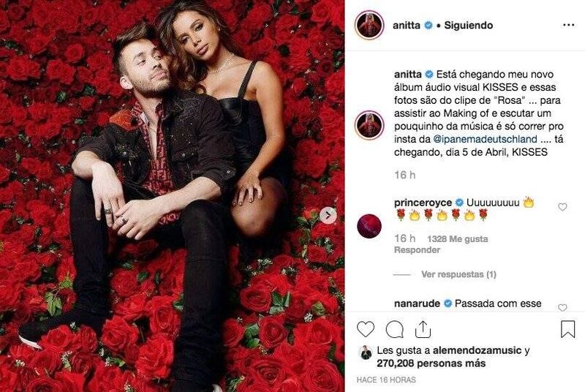The height and width of the screenshot is (392, 585).
Task: Open princeroyce's profile avatar
Action: 369,226
